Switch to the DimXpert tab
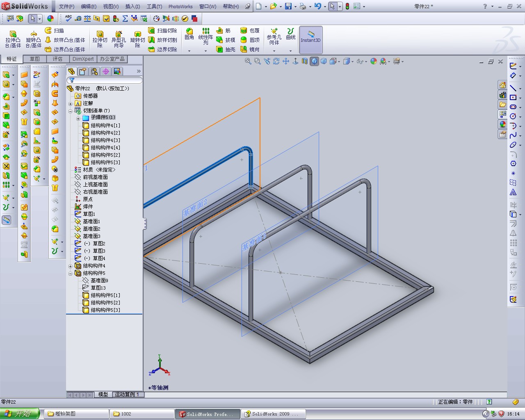Screen dimensions: 525x420 [x=83, y=59]
